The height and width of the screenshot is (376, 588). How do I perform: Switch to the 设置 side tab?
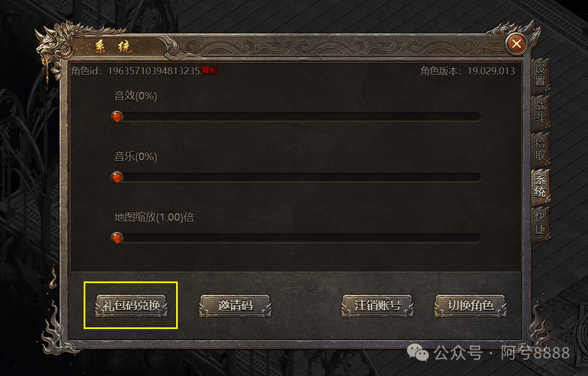coord(540,74)
